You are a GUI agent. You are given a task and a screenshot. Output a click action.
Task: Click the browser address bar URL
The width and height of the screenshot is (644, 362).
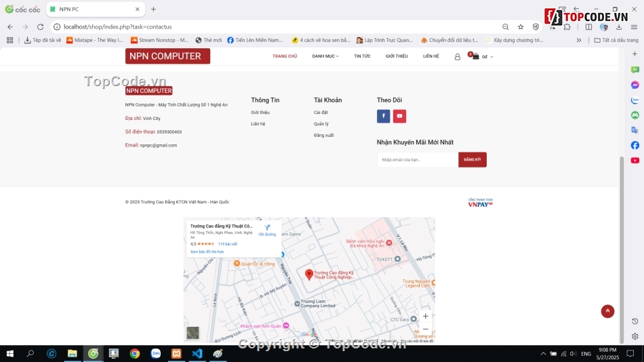click(117, 26)
